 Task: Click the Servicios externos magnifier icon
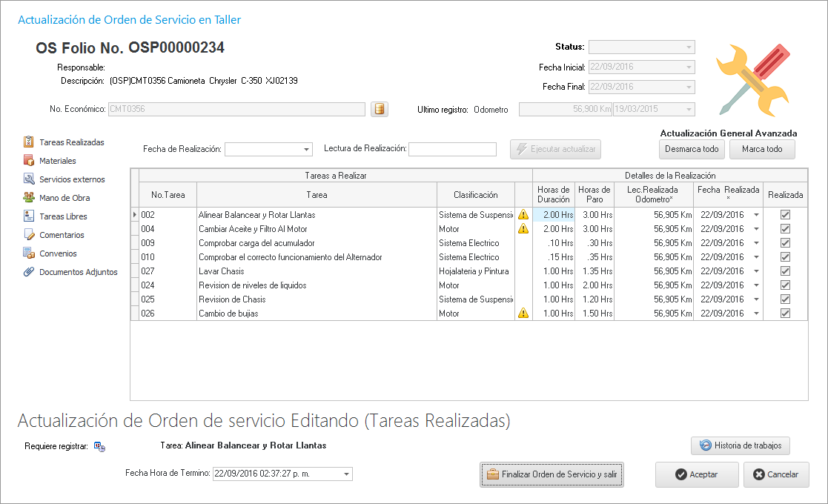click(x=29, y=179)
